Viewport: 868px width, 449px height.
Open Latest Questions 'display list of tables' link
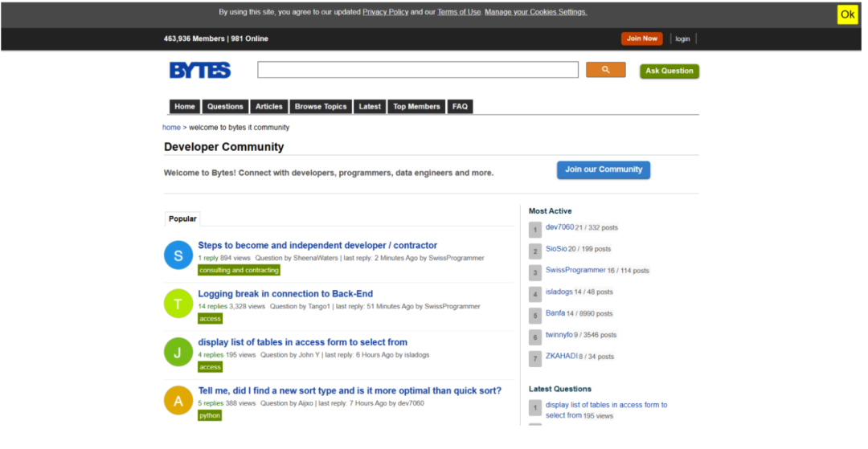[606, 410]
